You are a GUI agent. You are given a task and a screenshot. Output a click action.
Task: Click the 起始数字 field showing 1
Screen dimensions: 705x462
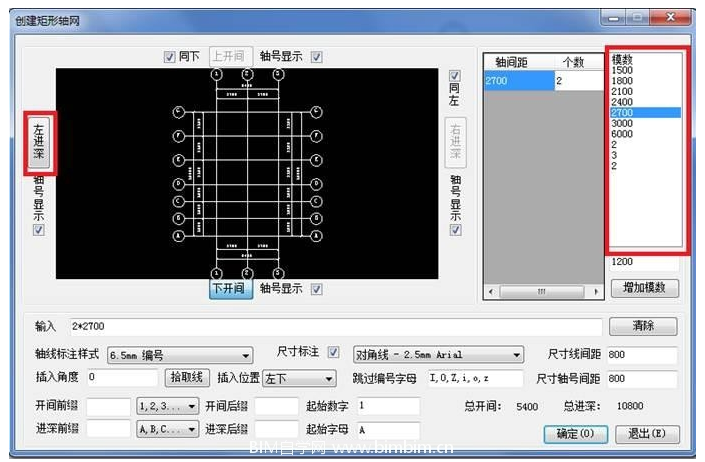click(388, 406)
